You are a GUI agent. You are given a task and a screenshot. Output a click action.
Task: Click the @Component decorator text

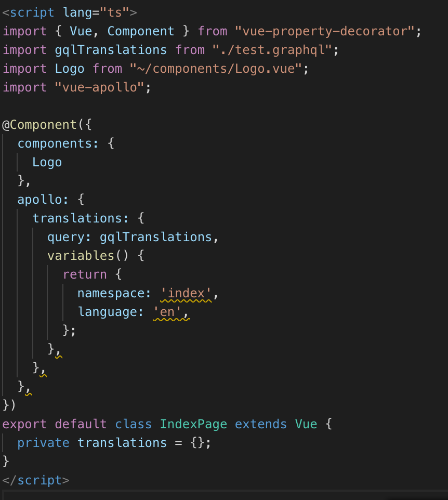39,125
